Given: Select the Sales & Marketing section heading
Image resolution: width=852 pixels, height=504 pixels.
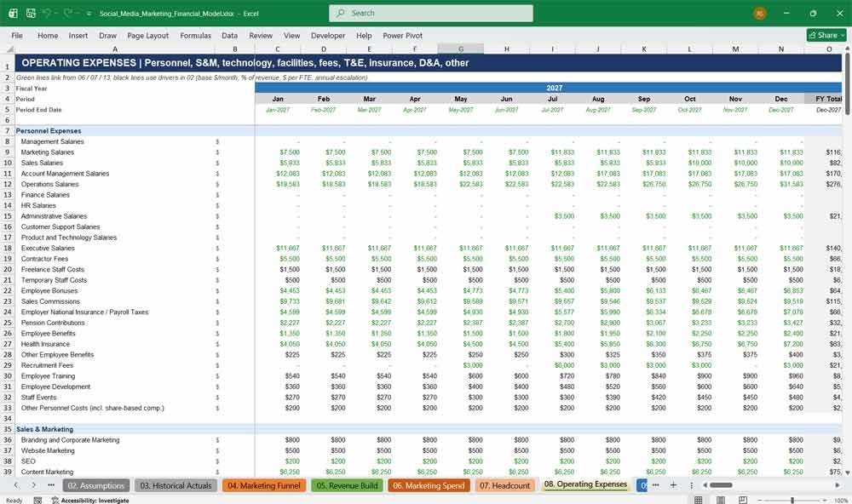Looking at the screenshot, I should pyautogui.click(x=44, y=429).
